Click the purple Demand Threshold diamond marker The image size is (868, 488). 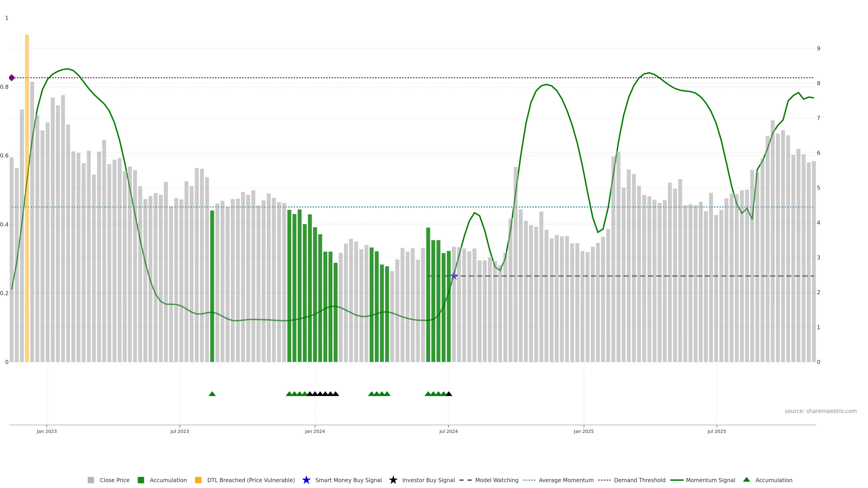[x=12, y=78]
